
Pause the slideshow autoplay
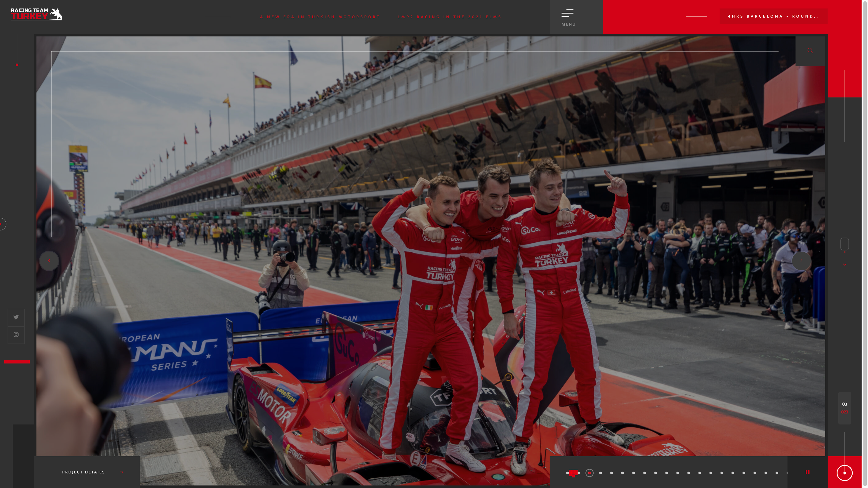pos(807,472)
